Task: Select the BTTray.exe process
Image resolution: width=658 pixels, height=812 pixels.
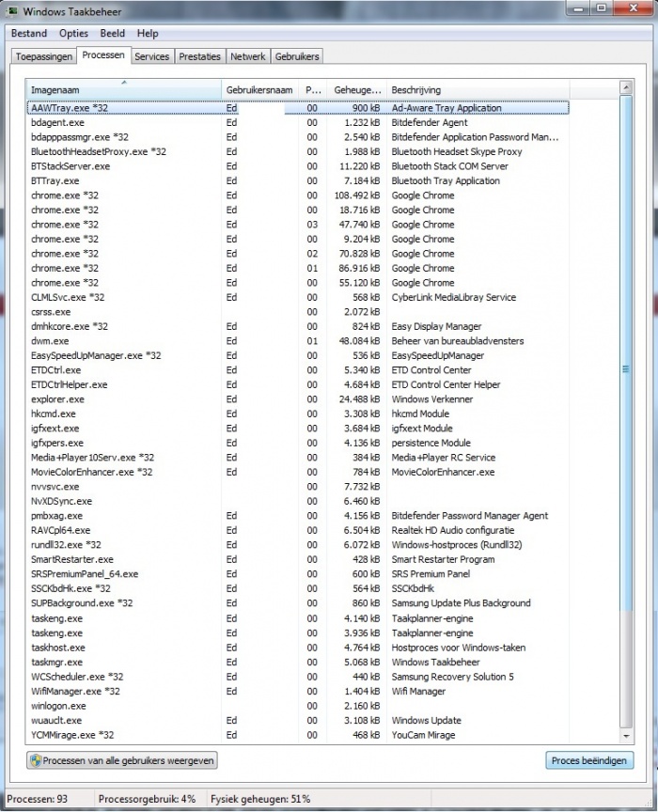Action: (297, 180)
